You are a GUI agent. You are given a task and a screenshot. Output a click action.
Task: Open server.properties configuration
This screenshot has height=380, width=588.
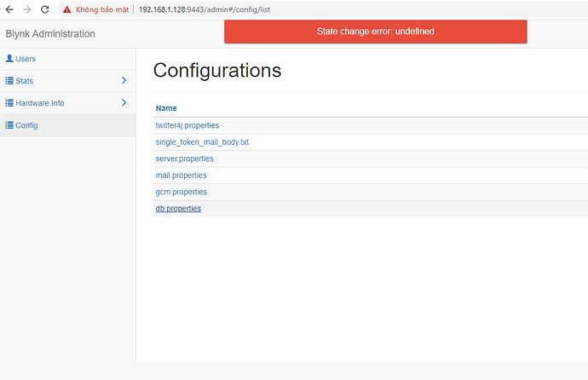[x=185, y=158]
